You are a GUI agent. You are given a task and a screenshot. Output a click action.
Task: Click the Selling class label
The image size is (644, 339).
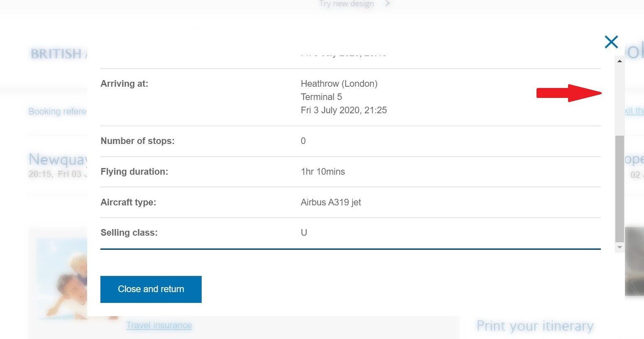pyautogui.click(x=129, y=233)
